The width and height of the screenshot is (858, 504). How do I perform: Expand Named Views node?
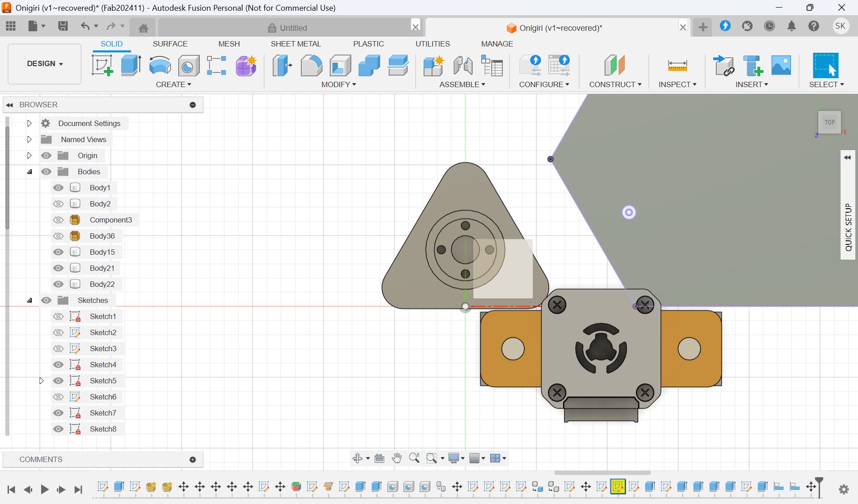pos(29,139)
